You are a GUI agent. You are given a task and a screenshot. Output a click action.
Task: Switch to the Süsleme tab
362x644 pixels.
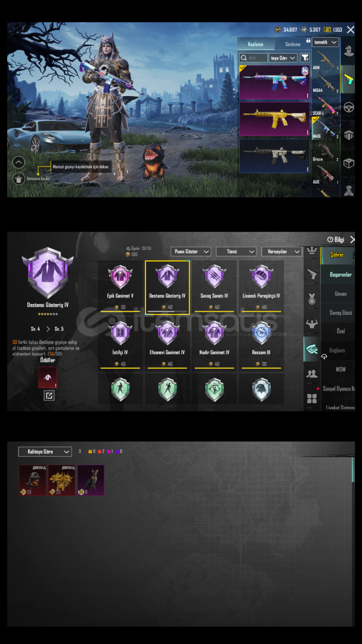point(293,44)
